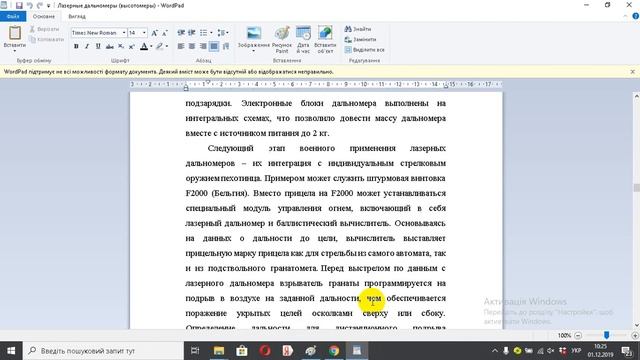Click the bullet list icon
The image size is (640, 360).
(x=203, y=33)
